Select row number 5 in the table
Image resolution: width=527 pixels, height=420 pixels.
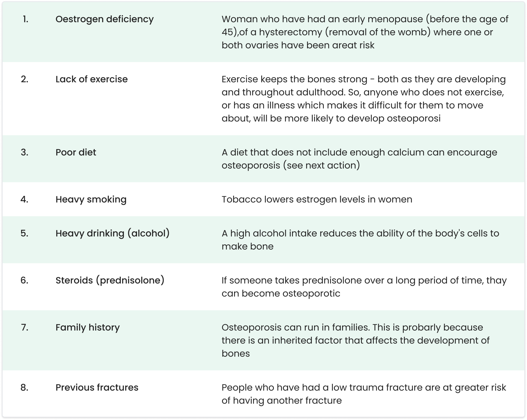pyautogui.click(x=24, y=233)
